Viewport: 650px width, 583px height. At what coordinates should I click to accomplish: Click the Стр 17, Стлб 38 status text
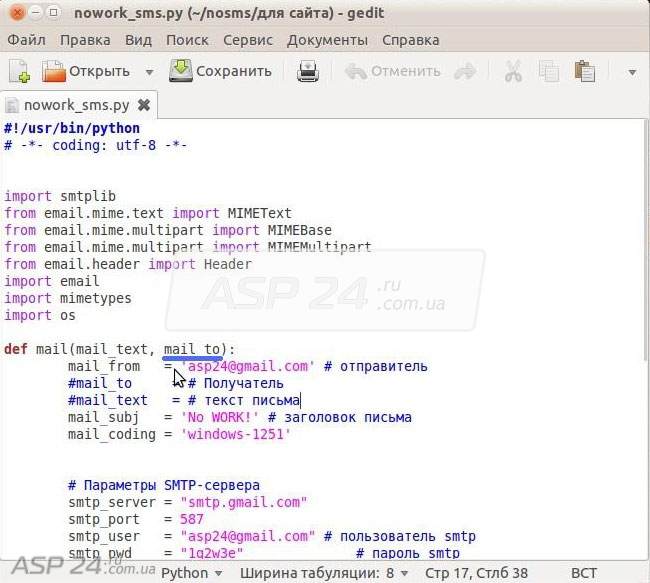[476, 573]
